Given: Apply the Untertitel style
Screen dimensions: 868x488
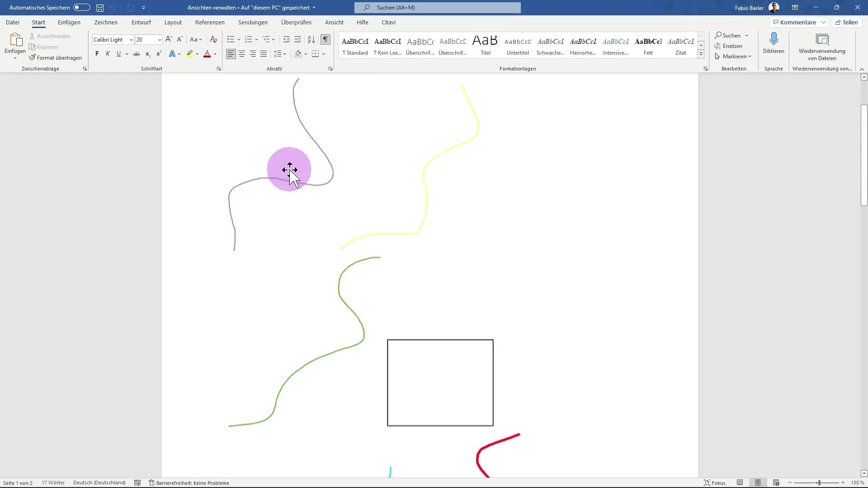Looking at the screenshot, I should (x=518, y=46).
